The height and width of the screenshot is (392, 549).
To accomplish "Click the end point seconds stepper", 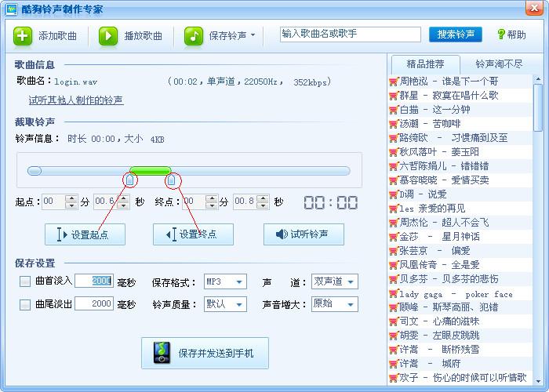I will 263,202.
